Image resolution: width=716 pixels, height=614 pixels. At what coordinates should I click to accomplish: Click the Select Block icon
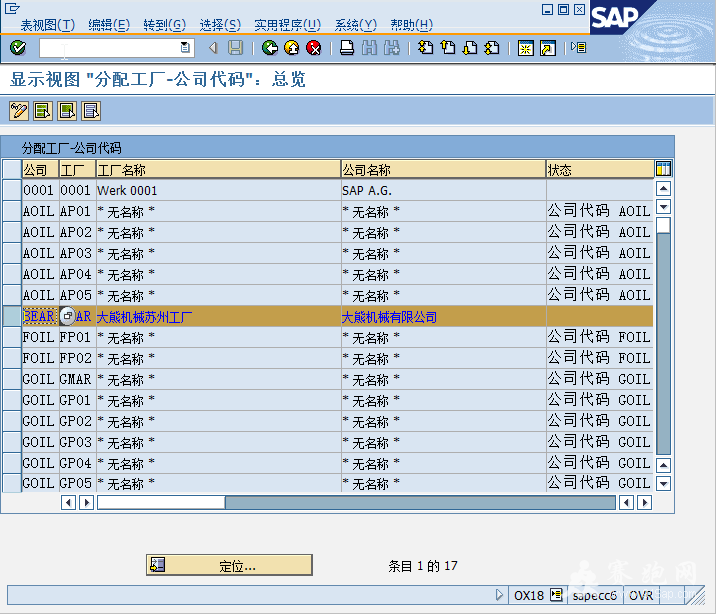[67, 111]
